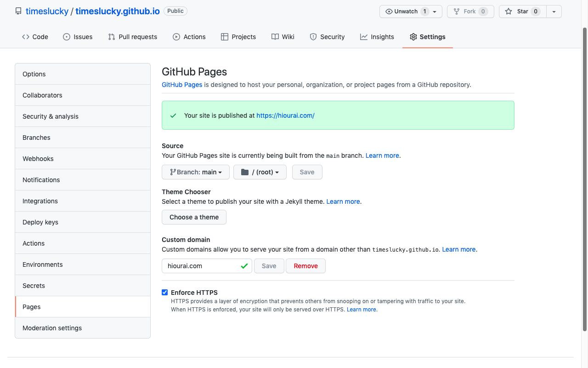This screenshot has height=368, width=588.
Task: Open the timeslucky owner profile link
Action: point(47,11)
